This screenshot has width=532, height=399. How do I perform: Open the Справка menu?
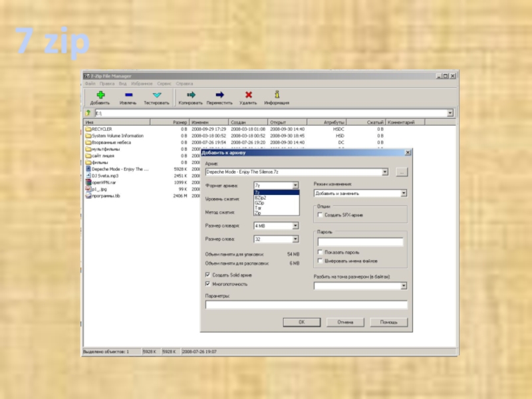click(x=184, y=84)
